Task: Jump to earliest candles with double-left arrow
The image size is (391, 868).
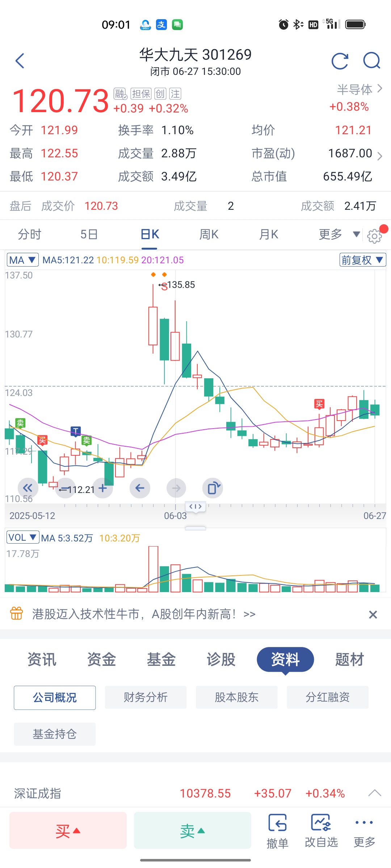Action: coord(28,488)
